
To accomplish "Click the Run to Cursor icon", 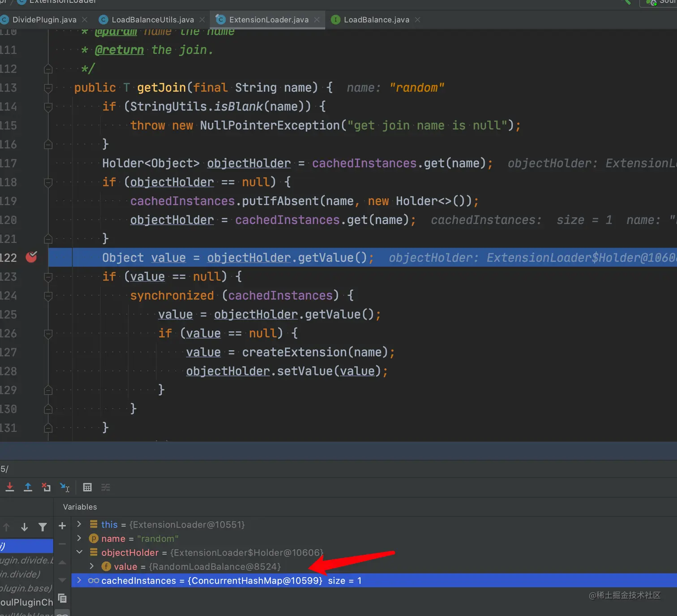I will [65, 487].
